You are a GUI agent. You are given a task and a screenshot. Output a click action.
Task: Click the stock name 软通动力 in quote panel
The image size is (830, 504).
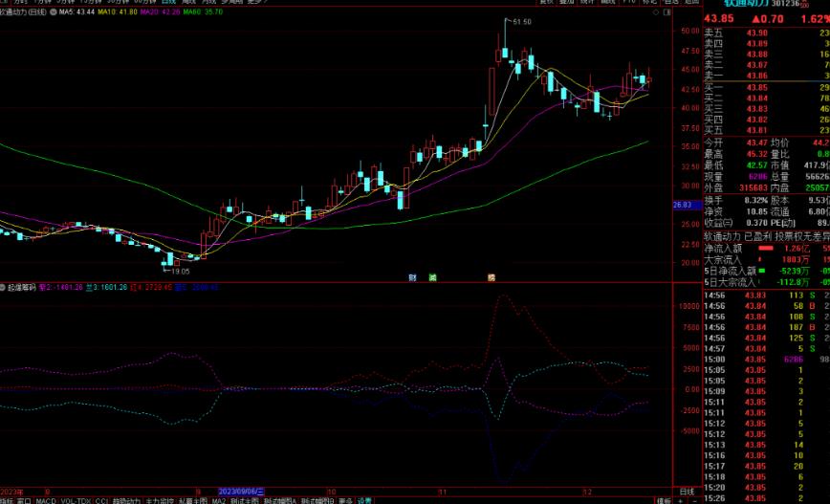pyautogui.click(x=747, y=3)
